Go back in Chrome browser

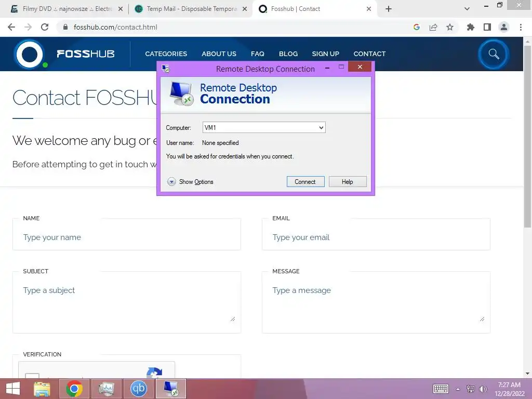11,27
